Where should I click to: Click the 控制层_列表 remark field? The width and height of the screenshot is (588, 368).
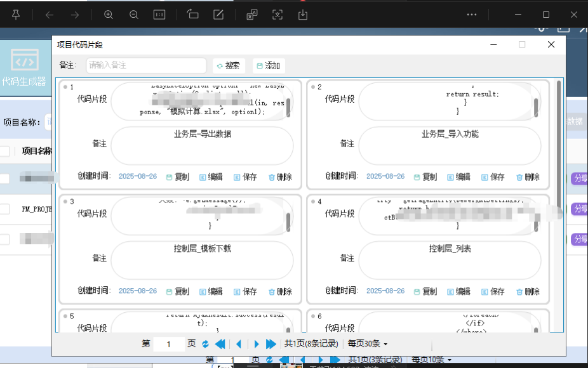coord(450,260)
